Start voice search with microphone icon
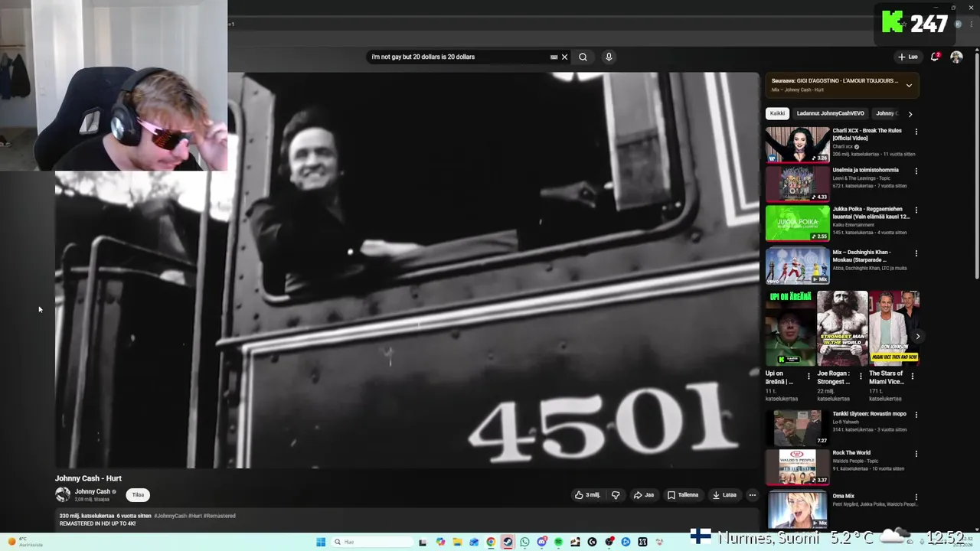This screenshot has width=980, height=551. pyautogui.click(x=609, y=57)
